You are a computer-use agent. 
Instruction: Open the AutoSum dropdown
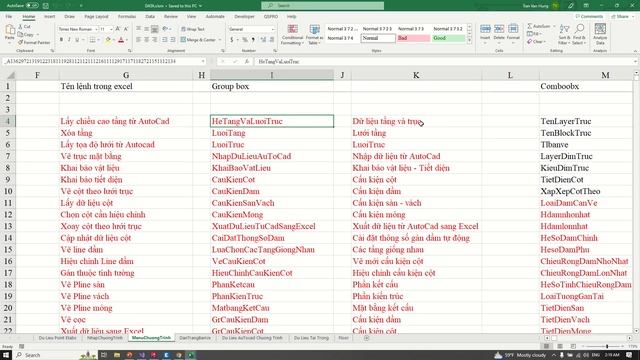554,27
